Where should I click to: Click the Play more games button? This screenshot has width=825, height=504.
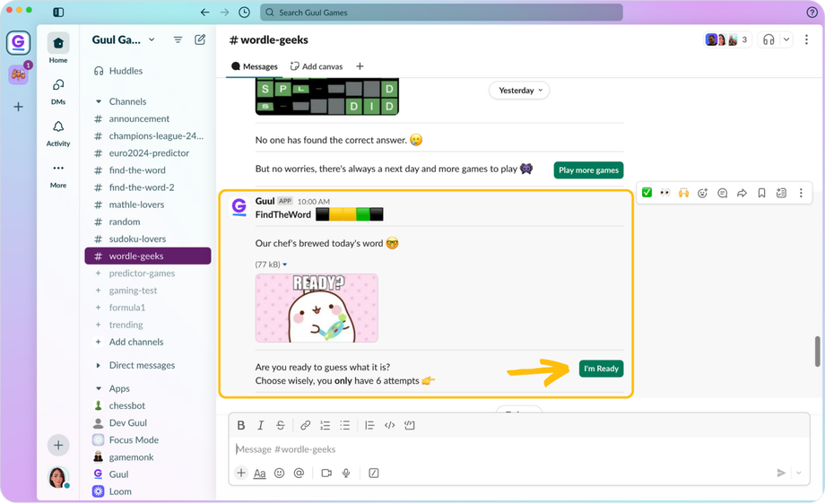[x=588, y=169]
